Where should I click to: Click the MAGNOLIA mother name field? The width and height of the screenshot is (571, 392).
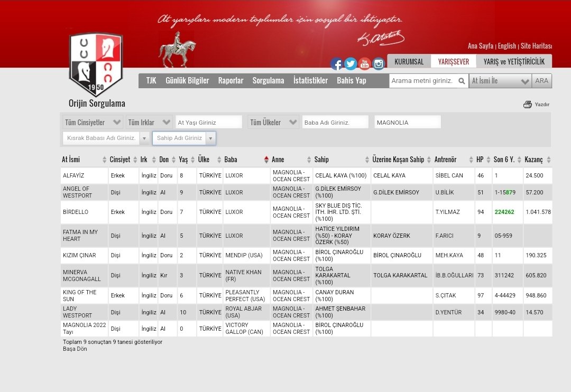[x=408, y=122]
